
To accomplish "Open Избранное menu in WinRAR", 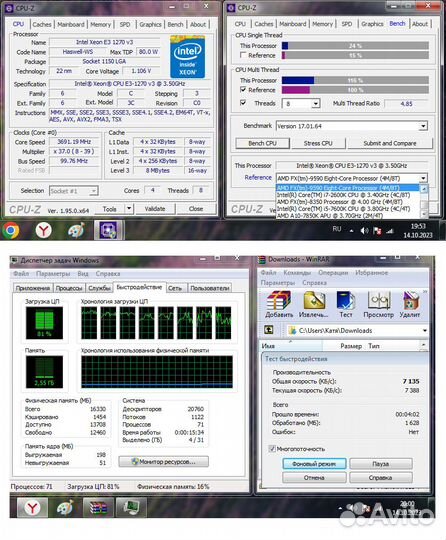I will coord(372,272).
